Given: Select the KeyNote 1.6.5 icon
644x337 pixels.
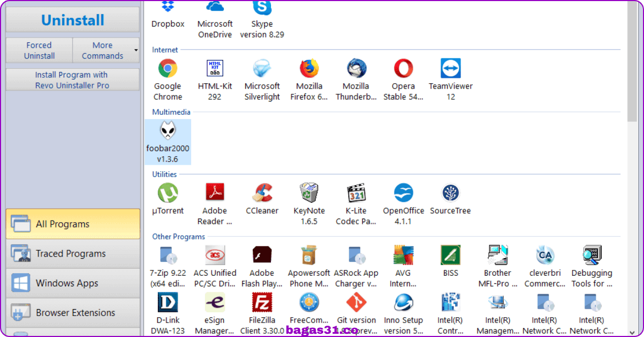Looking at the screenshot, I should click(309, 193).
